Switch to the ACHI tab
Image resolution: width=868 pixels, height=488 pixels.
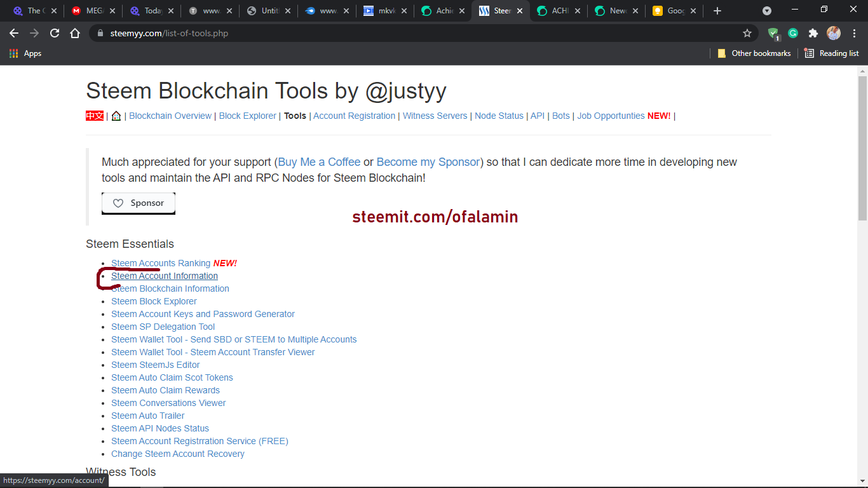pyautogui.click(x=559, y=11)
